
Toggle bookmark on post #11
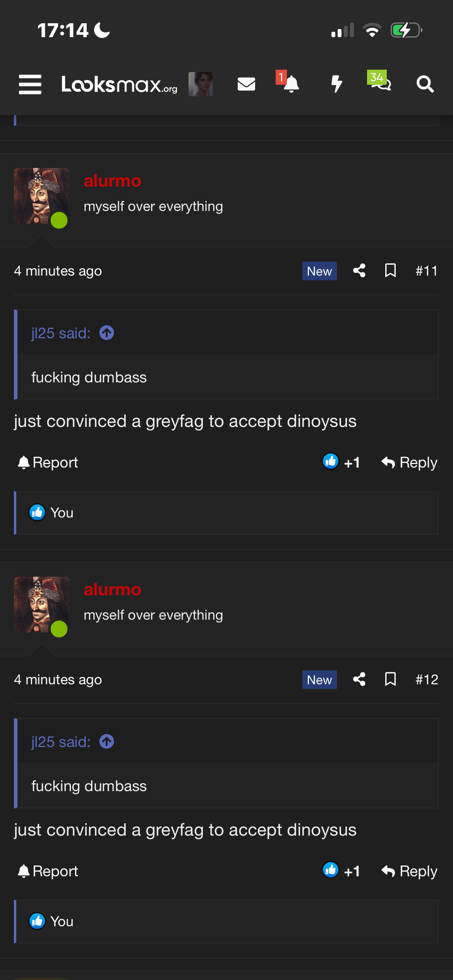(390, 271)
